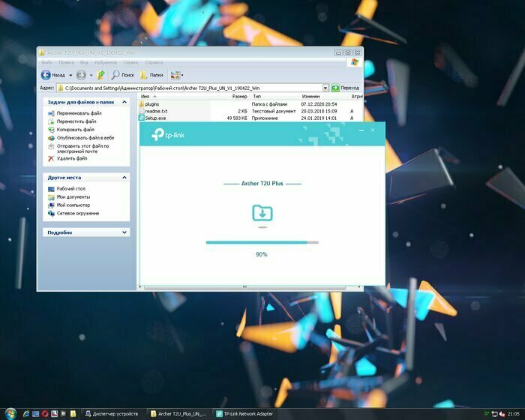Click the horizontal scrollbar in Explorer file list
Viewport: 525px width, 420px height.
[x=244, y=287]
